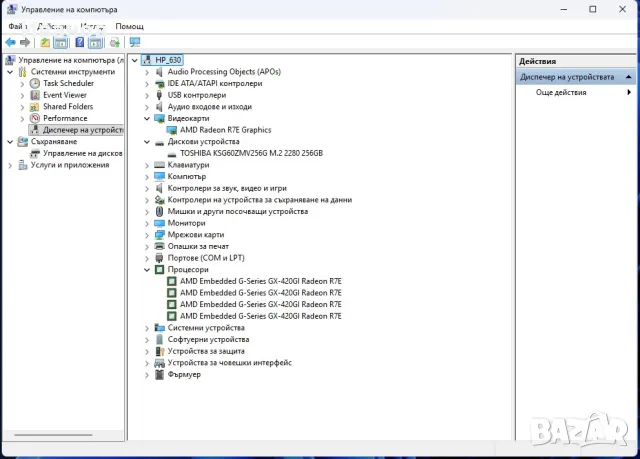Click the Портове (COM и LPT) icon
The image size is (640, 459).
coord(159,258)
